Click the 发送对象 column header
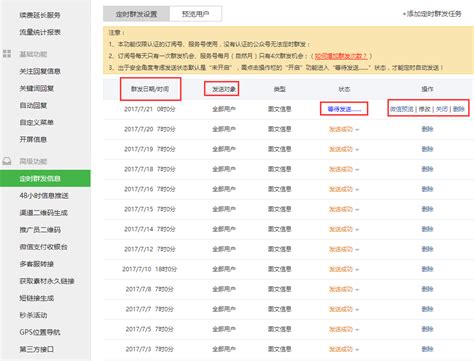 tap(224, 89)
